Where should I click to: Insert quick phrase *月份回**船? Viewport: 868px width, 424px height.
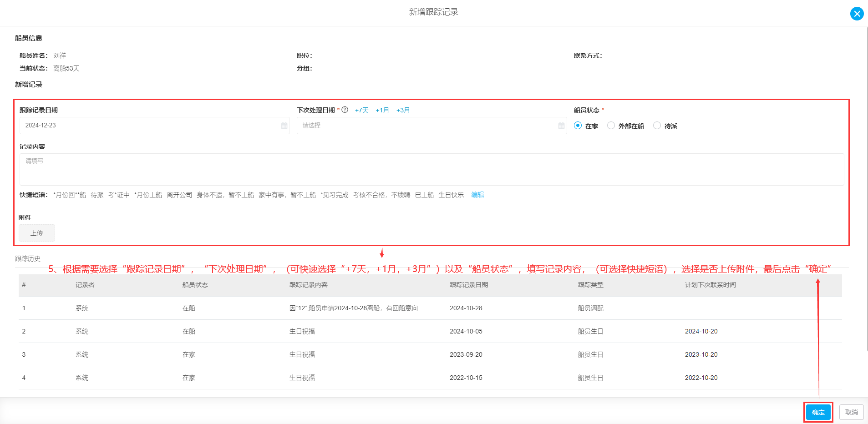coord(70,195)
